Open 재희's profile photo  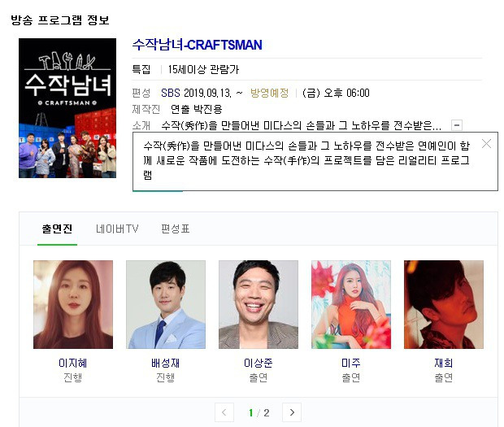[444, 304]
